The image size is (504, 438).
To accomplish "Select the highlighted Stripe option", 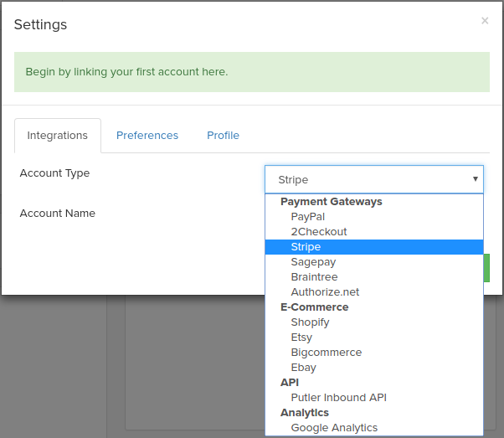I will click(306, 247).
